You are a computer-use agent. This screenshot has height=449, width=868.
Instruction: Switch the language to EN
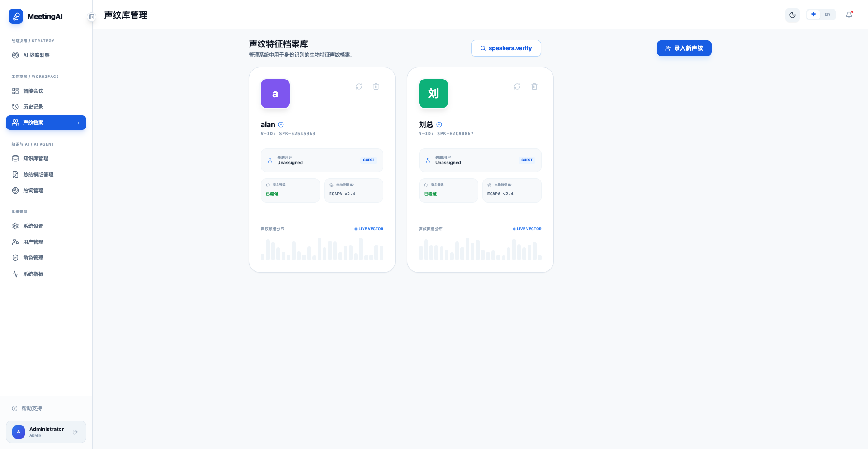(x=827, y=14)
